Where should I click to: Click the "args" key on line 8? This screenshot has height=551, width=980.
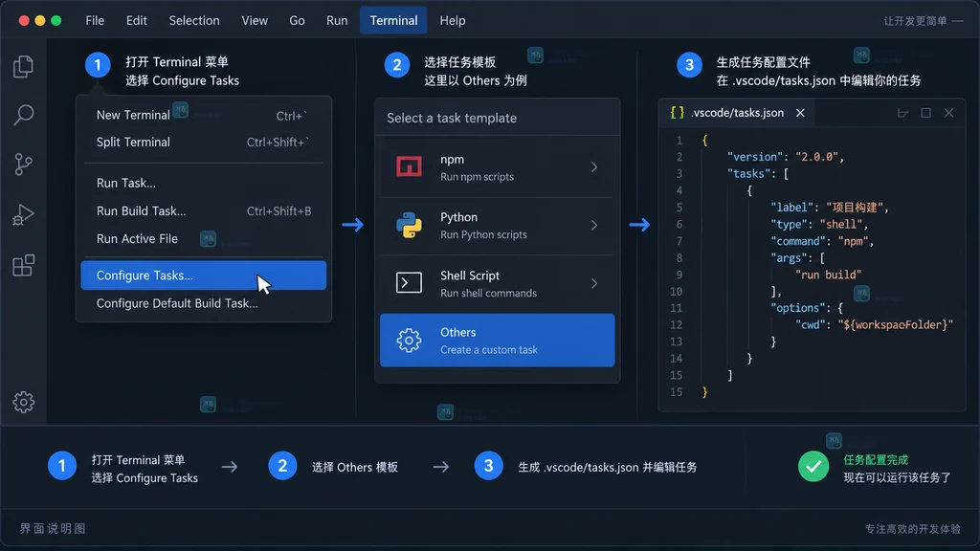coord(789,258)
